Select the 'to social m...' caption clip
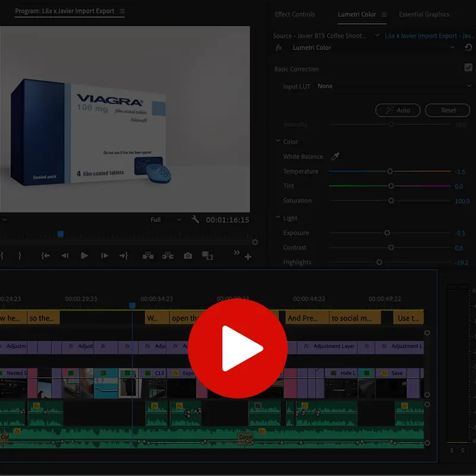 pos(355,318)
